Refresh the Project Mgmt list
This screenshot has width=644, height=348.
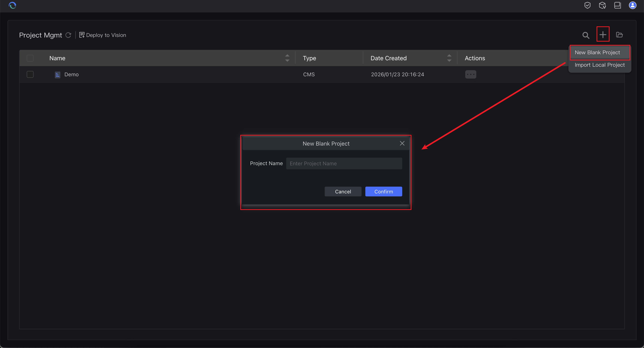(68, 35)
